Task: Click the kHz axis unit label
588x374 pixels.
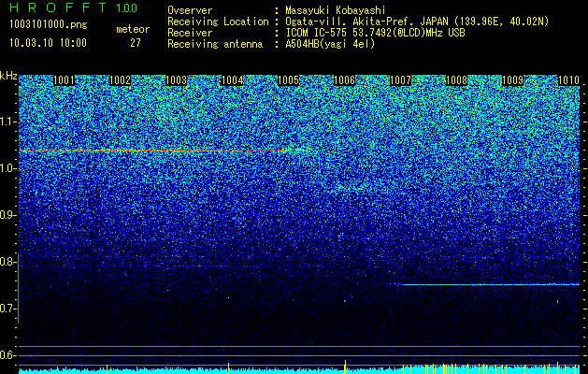Action: pos(8,76)
